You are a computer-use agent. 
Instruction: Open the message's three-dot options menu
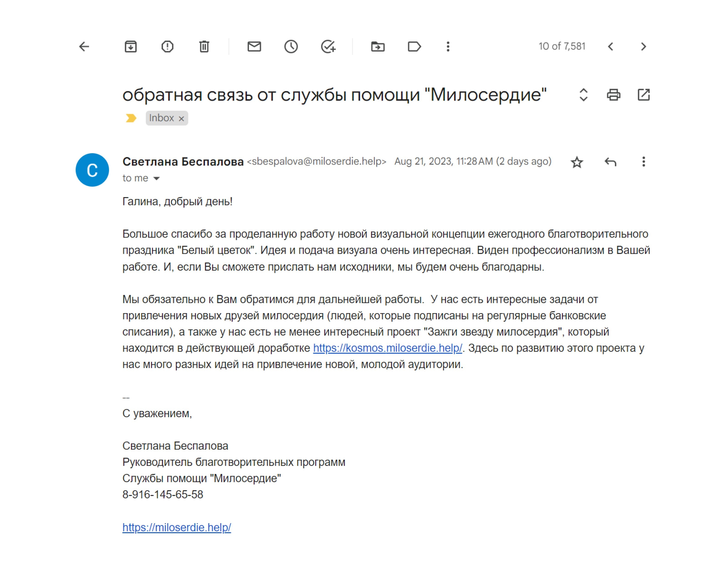pyautogui.click(x=643, y=162)
